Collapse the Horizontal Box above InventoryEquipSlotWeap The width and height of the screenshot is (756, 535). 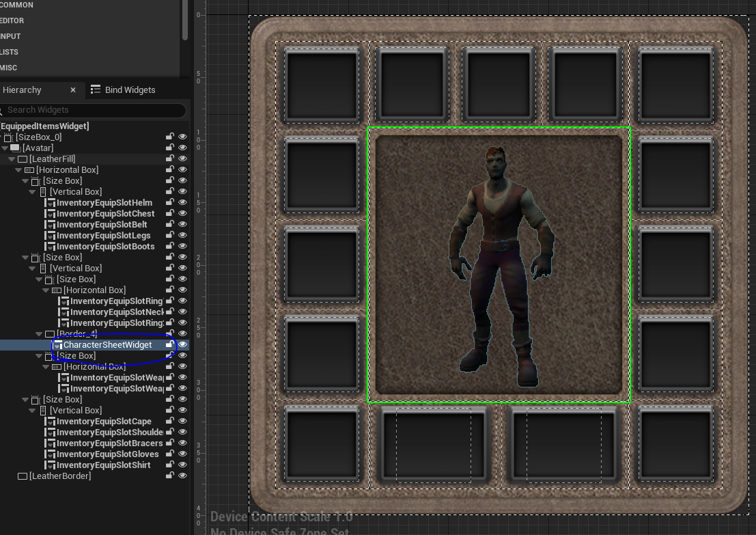tap(45, 367)
